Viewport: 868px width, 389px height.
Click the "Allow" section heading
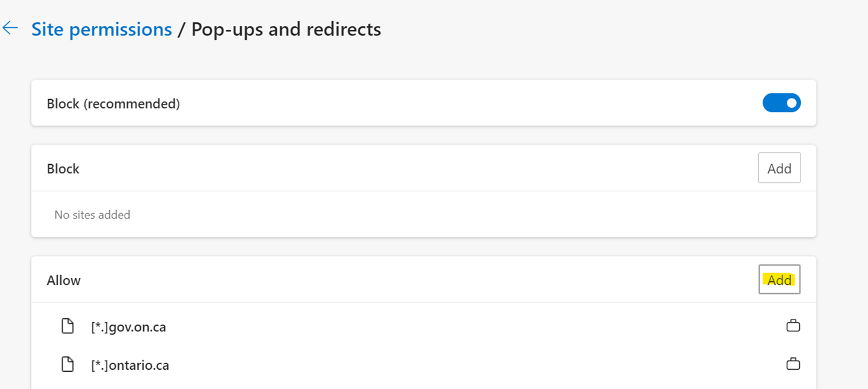point(64,280)
